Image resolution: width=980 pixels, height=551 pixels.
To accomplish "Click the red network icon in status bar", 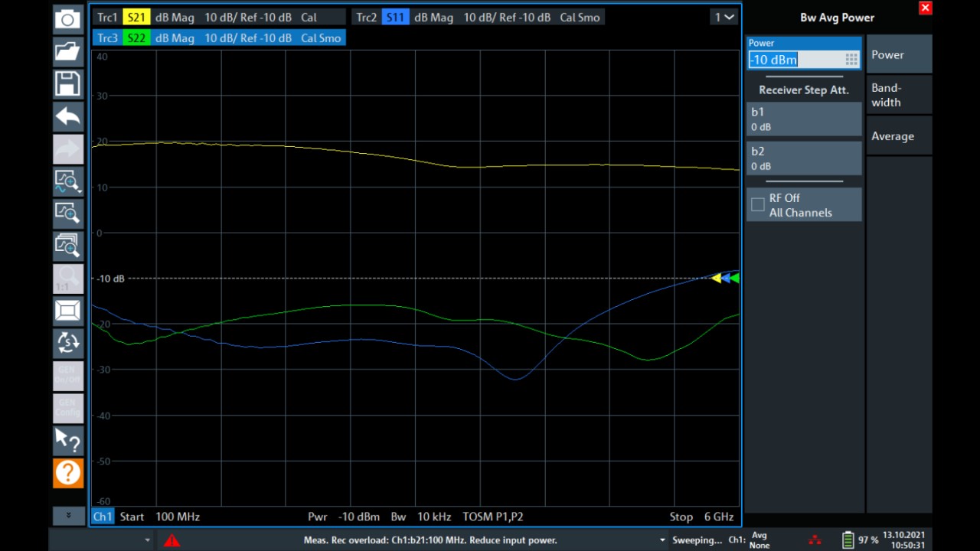I will 815,540.
